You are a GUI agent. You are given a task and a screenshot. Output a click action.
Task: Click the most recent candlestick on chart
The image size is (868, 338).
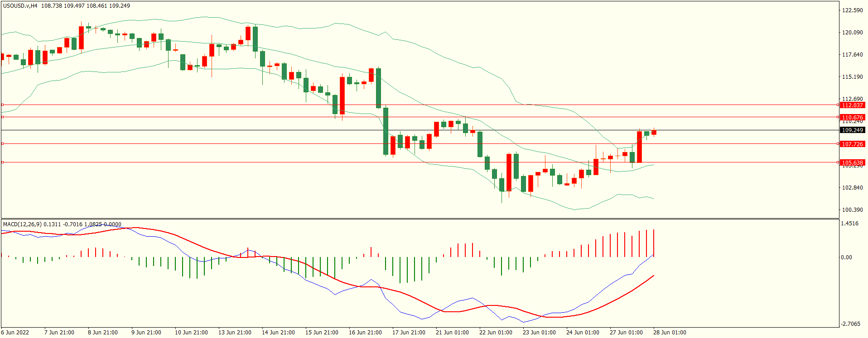654,133
